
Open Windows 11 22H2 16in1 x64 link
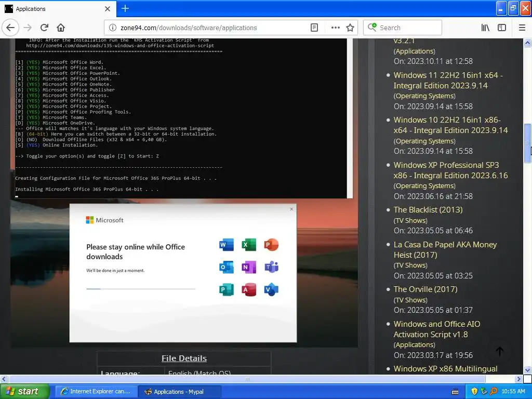pos(448,80)
